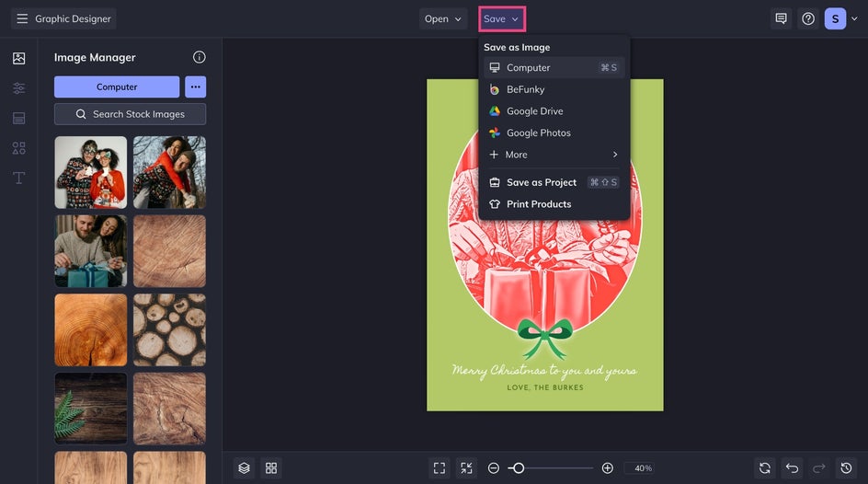The image size is (868, 484).
Task: Open the Customize sliders sidebar tab
Action: 18,88
